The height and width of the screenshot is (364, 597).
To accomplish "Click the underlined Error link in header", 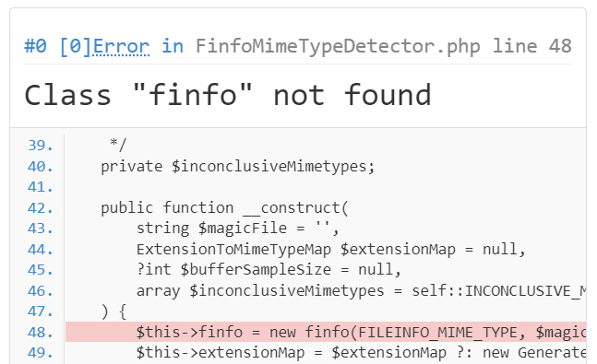I will [x=121, y=46].
